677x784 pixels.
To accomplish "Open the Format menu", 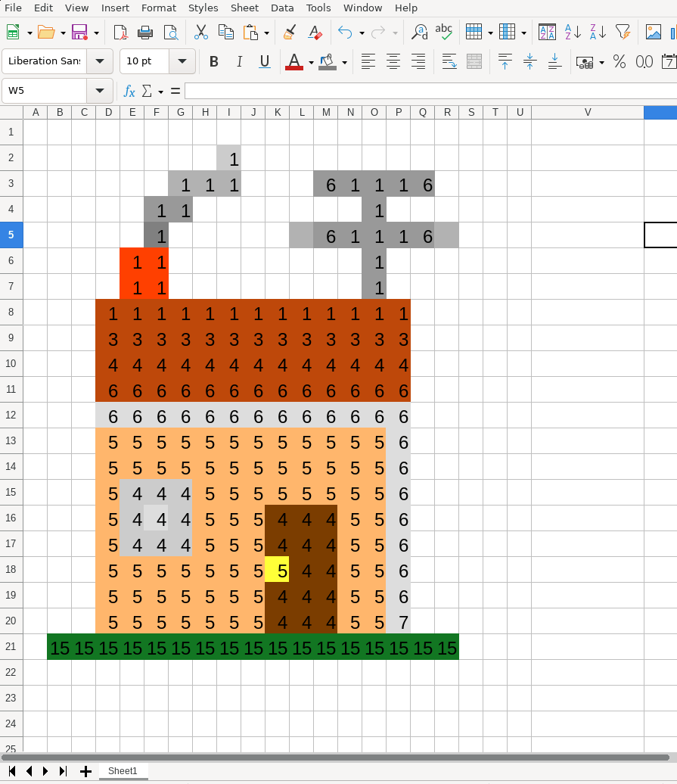I will 159,8.
